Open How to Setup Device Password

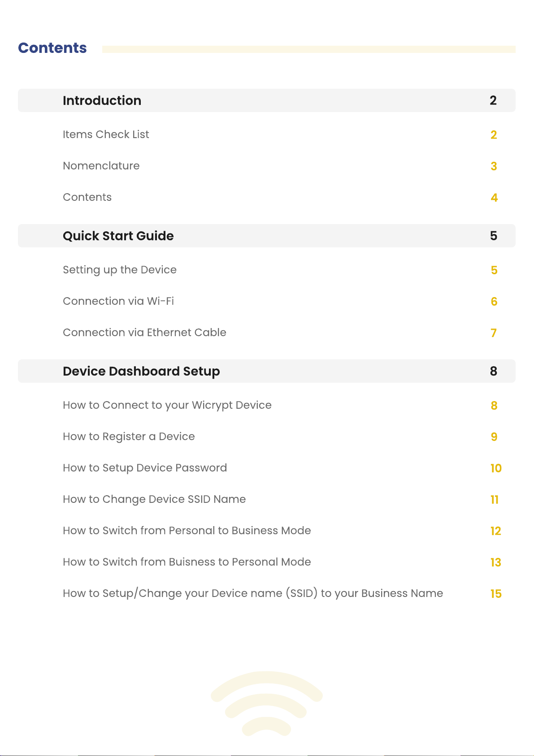[145, 468]
